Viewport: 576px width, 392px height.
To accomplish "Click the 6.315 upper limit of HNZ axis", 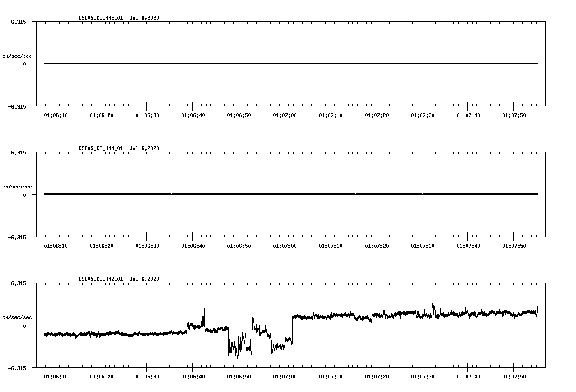I will pyautogui.click(x=19, y=283).
